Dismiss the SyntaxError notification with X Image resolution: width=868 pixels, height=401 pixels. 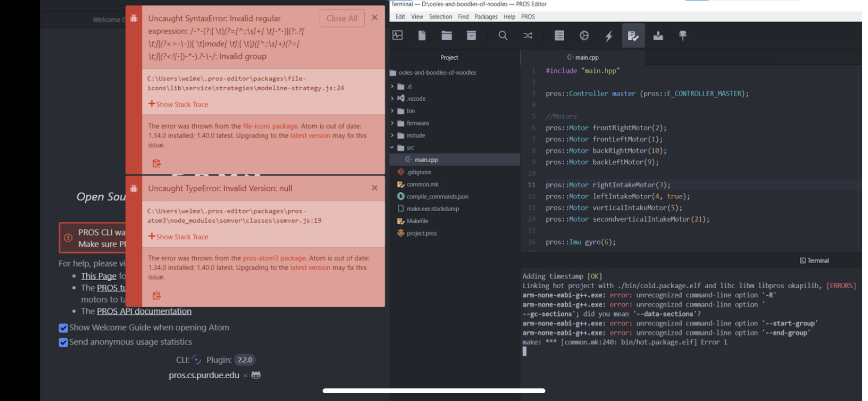(374, 17)
